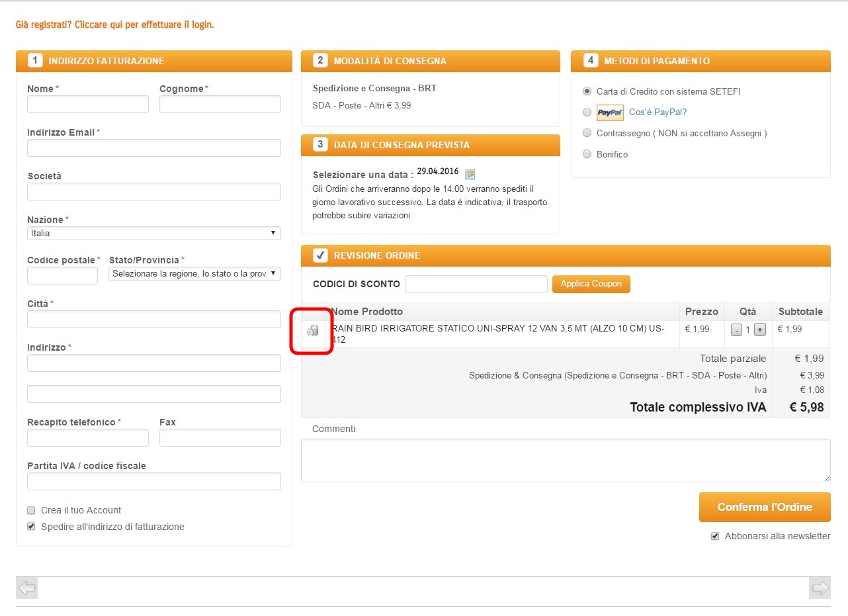Viewport: 848px width, 616px height.
Task: Choose Contrassegno payment option
Action: pyautogui.click(x=587, y=133)
